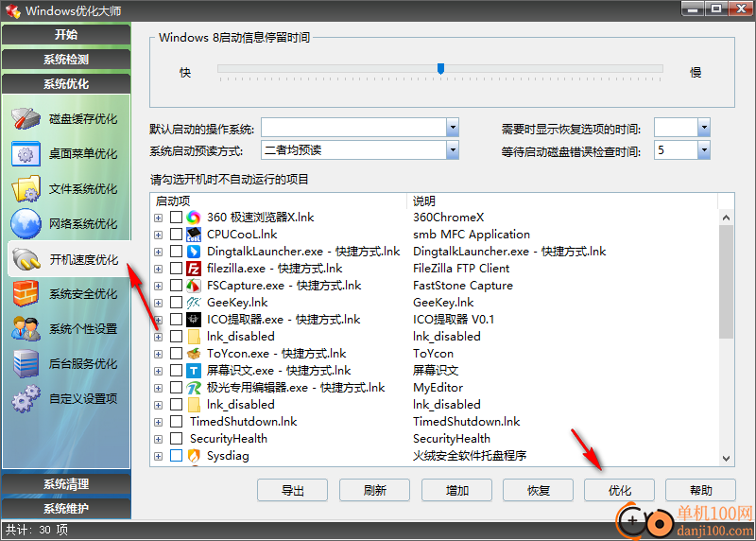
Task: Open the 等待启动磁盘错误检查时间 dropdown
Action: coord(704,150)
